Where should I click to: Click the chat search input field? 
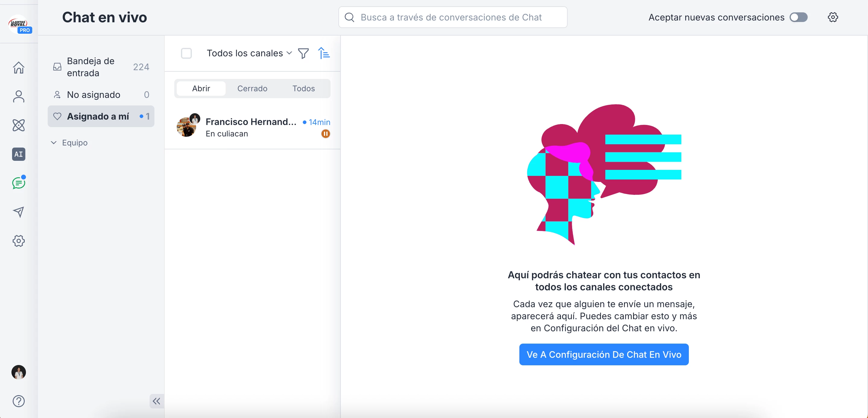tap(452, 17)
